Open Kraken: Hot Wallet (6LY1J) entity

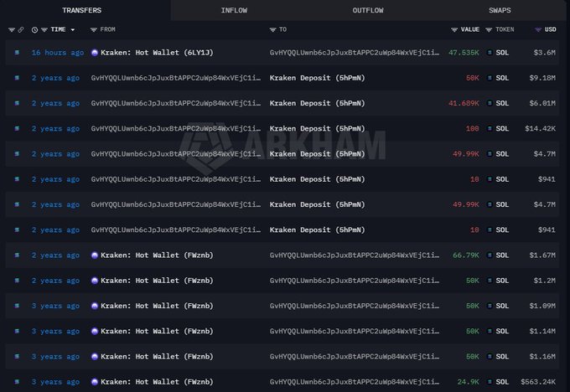[x=157, y=53]
